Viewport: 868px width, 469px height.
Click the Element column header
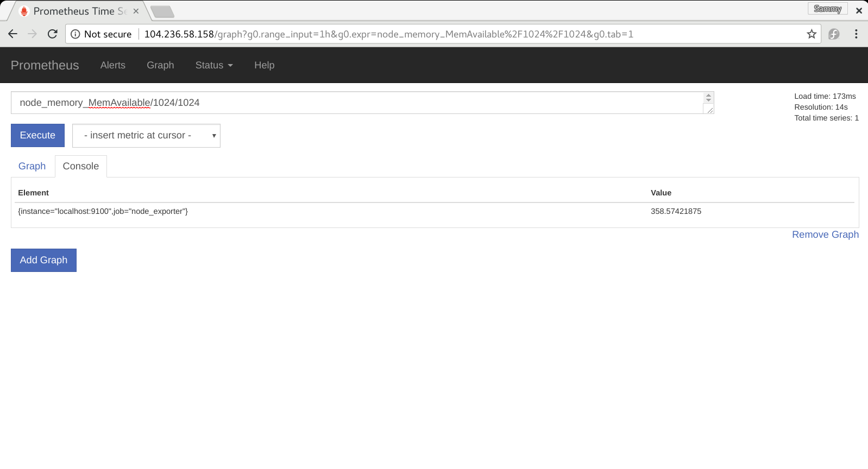point(33,193)
